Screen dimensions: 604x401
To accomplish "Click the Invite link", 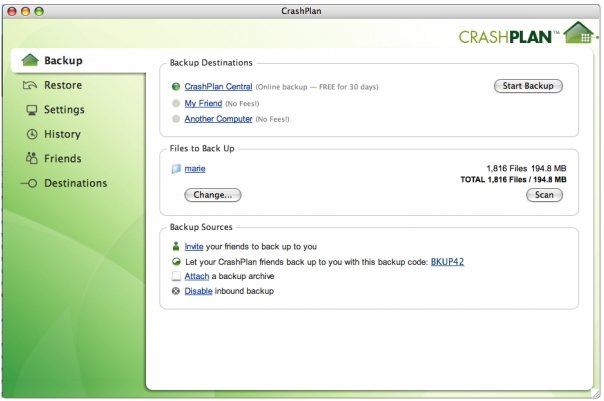I will click(194, 247).
